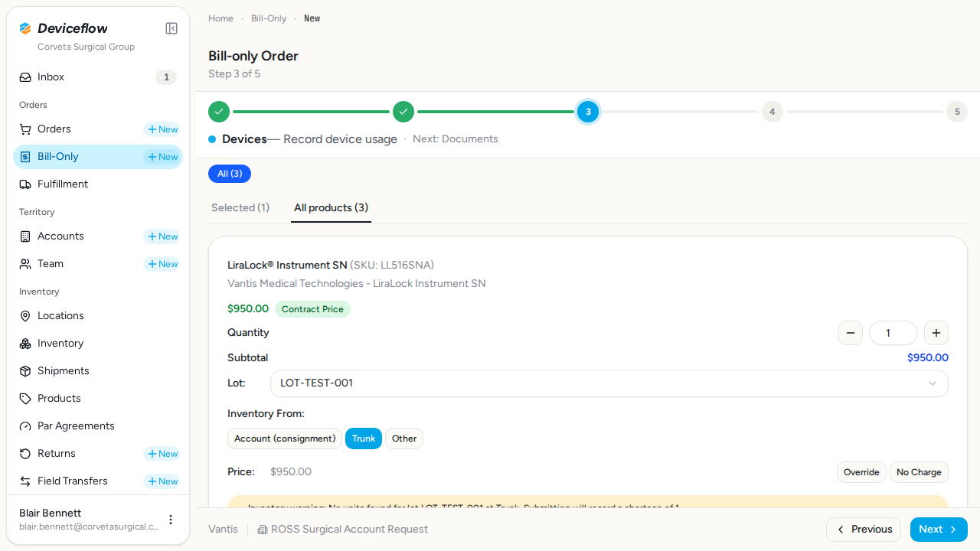Open Inventory boxes icon item
The width and height of the screenshot is (980, 551).
[98, 344]
